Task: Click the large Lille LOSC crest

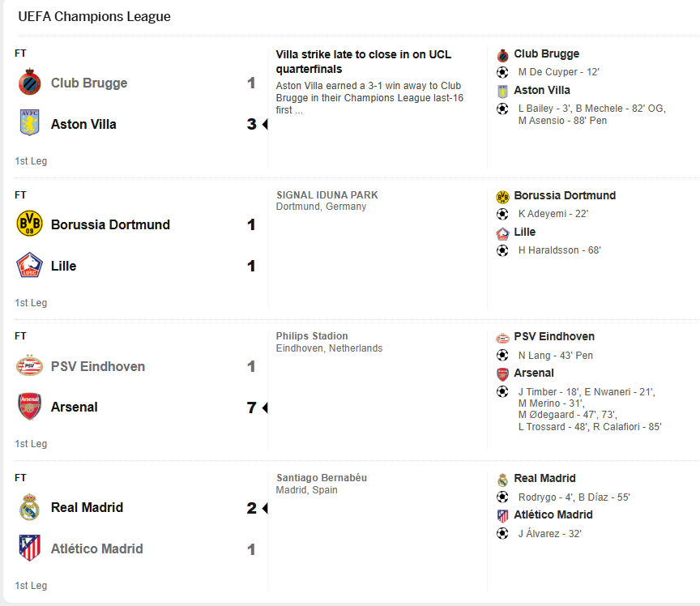Action: pyautogui.click(x=29, y=265)
